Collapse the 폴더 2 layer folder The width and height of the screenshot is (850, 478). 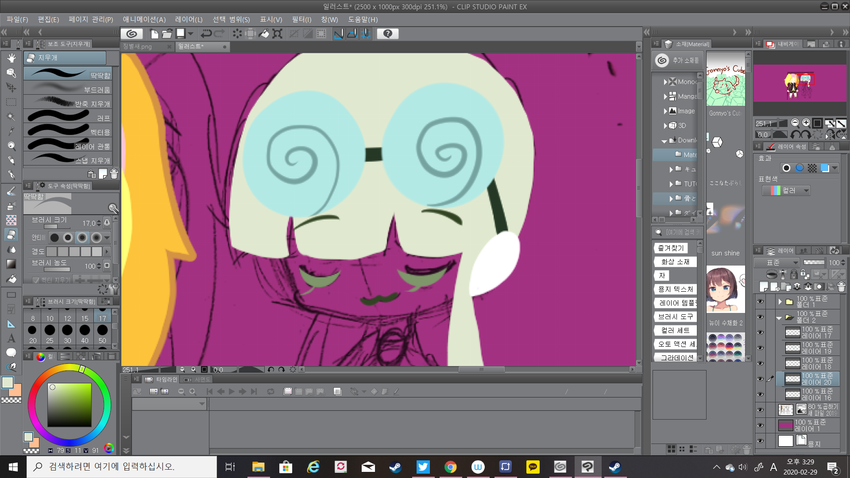click(x=779, y=317)
